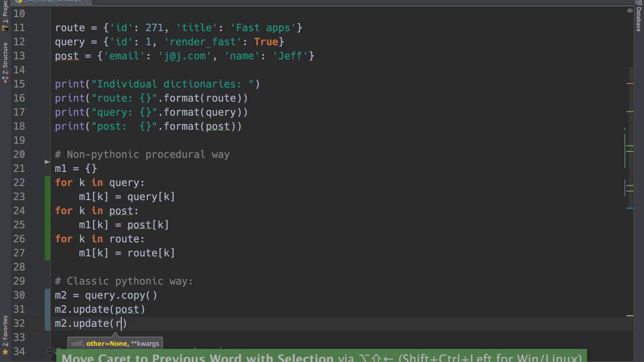Click the Database tool window icon
This screenshot has width=644, height=362.
(x=638, y=3)
